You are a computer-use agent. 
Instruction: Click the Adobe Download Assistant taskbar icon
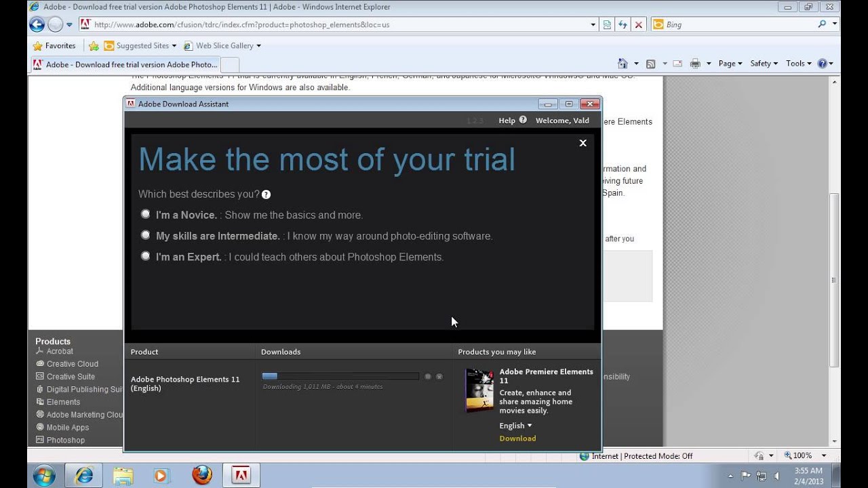(241, 475)
